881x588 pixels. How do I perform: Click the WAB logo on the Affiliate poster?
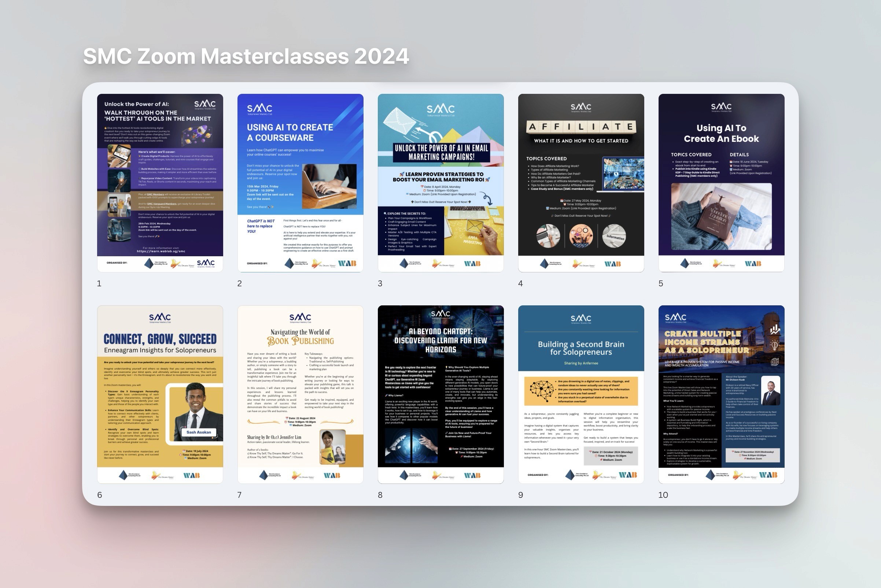612,264
